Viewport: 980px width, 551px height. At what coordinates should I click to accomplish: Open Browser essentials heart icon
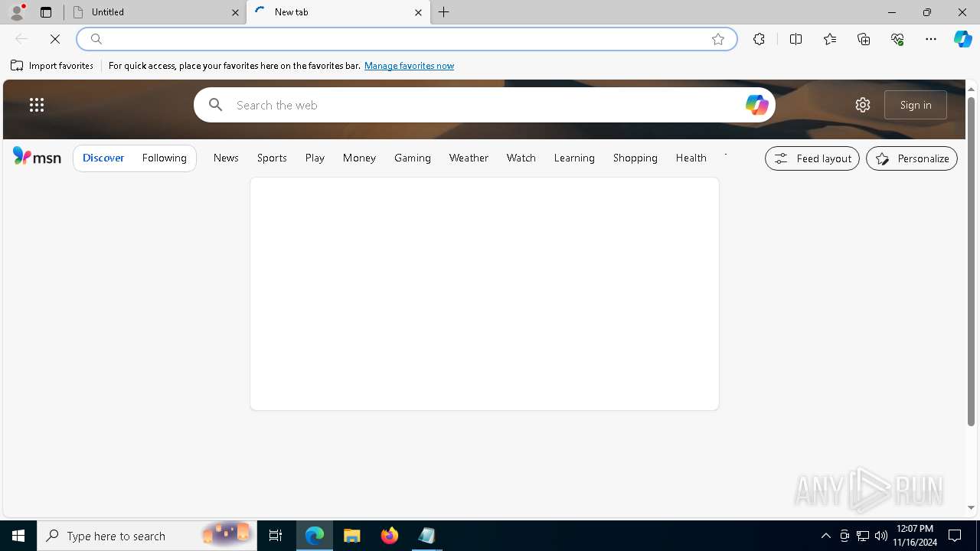[x=897, y=39]
